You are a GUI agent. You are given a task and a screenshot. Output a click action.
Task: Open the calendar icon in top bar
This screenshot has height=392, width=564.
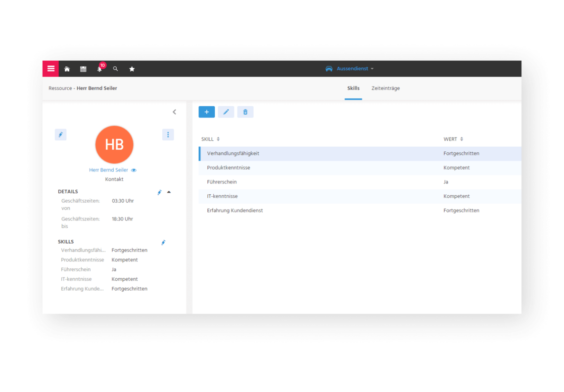tap(83, 69)
